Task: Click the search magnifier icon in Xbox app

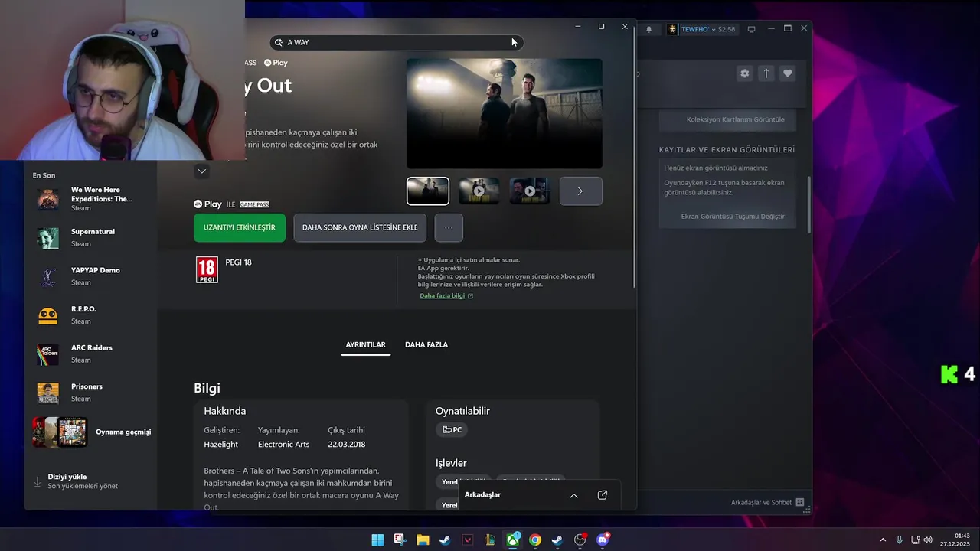Action: coord(279,42)
